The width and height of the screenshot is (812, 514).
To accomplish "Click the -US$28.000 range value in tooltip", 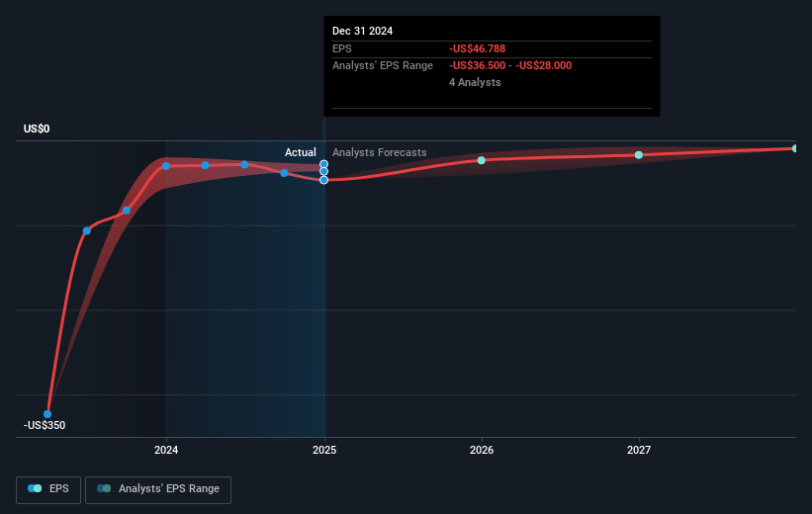I will click(543, 66).
